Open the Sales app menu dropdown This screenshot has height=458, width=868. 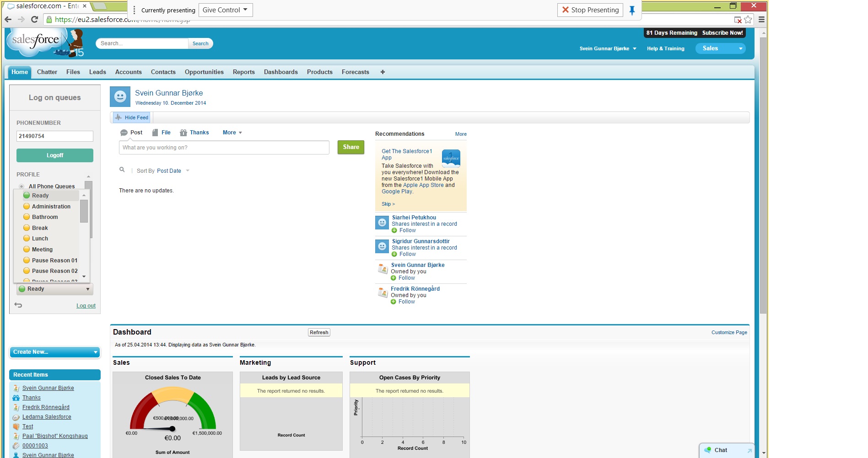tap(720, 48)
